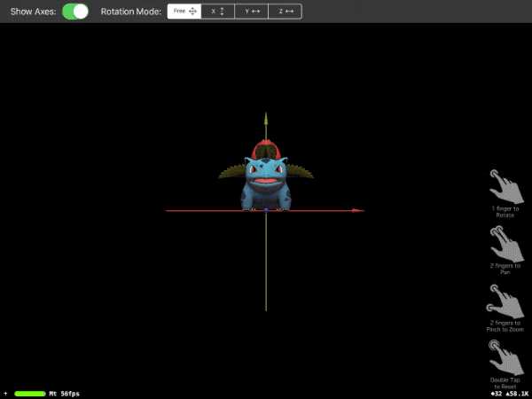Click the green Y axis arrowhead
The height and width of the screenshot is (399, 532).
[266, 119]
